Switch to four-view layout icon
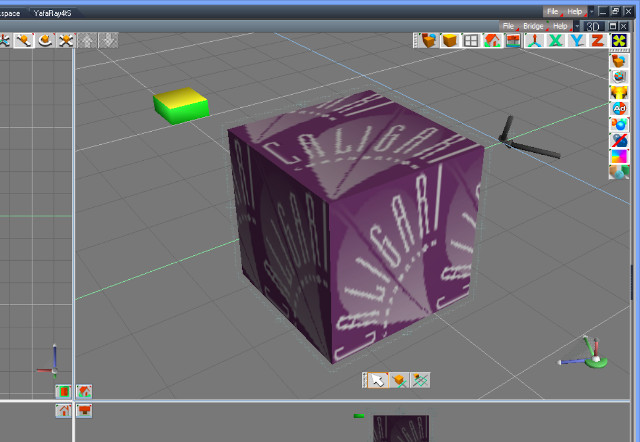Viewport: 640px width, 442px height. tap(471, 40)
